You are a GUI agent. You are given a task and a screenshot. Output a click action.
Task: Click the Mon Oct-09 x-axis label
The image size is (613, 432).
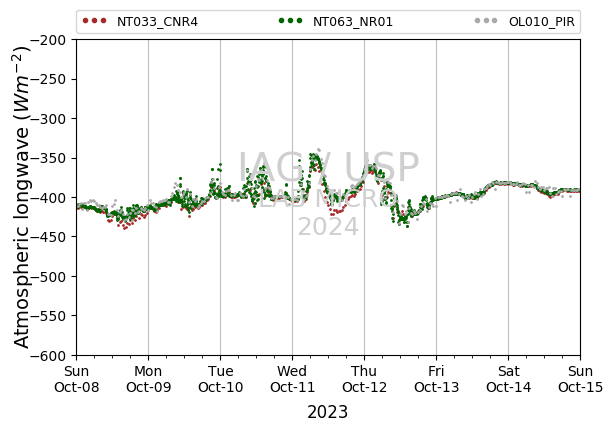(x=149, y=379)
